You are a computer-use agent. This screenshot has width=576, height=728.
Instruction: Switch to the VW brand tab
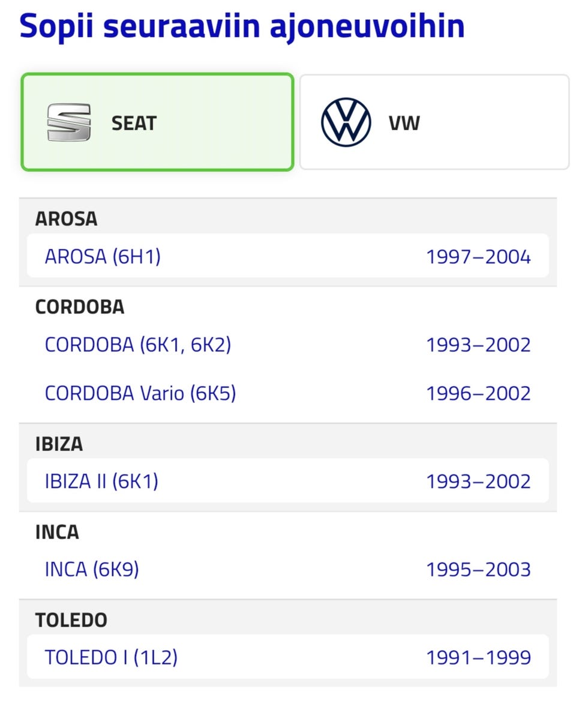click(434, 122)
